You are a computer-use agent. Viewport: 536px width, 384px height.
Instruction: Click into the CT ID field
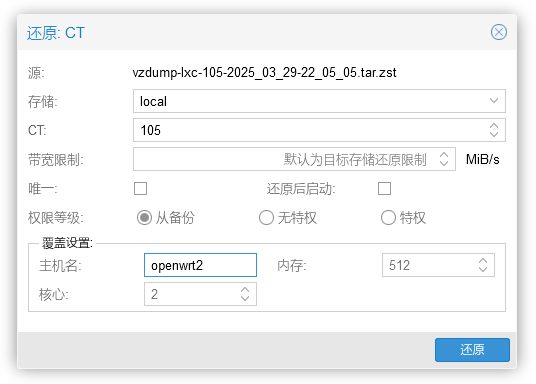pos(309,130)
